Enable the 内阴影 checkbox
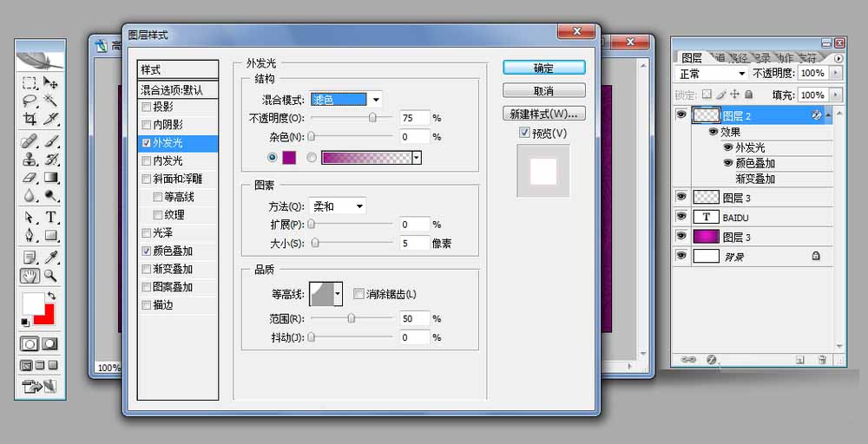The width and height of the screenshot is (868, 444). 146,125
